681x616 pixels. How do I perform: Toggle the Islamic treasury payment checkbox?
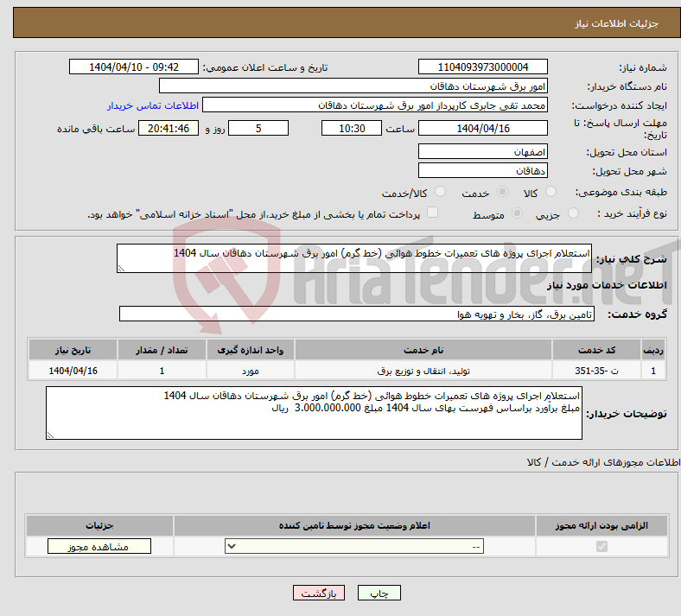tap(432, 213)
